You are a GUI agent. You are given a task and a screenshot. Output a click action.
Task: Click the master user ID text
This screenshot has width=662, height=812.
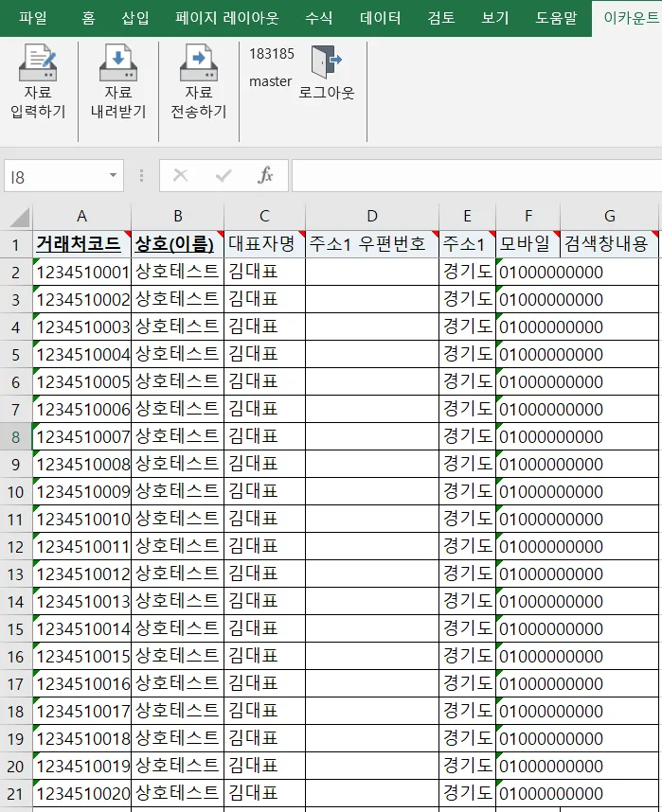pyautogui.click(x=270, y=81)
